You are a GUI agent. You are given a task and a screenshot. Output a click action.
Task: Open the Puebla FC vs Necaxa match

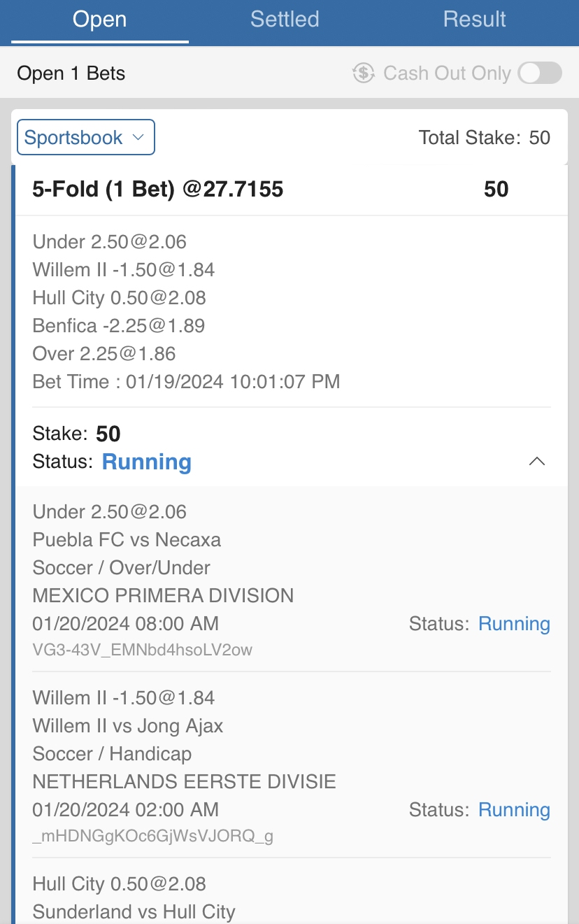pos(127,540)
